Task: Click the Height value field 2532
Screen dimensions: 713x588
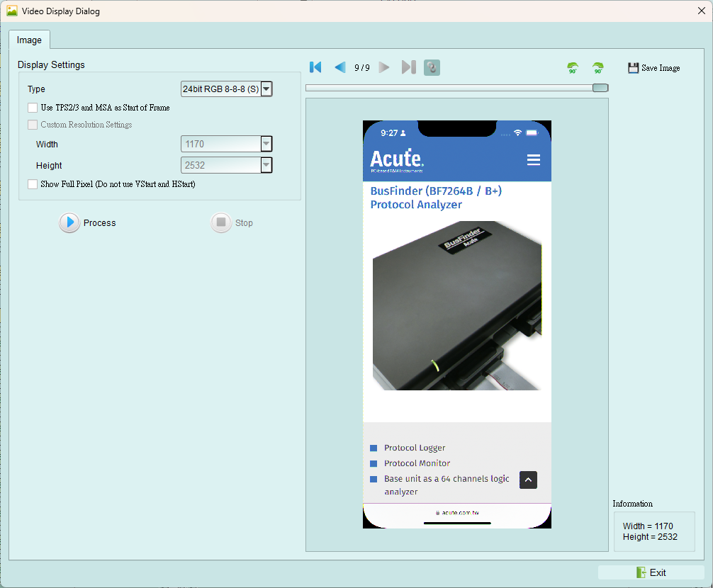Action: [221, 165]
